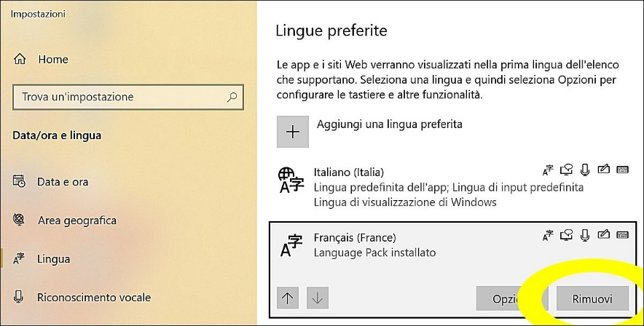Go to the Area geografica section

click(76, 220)
